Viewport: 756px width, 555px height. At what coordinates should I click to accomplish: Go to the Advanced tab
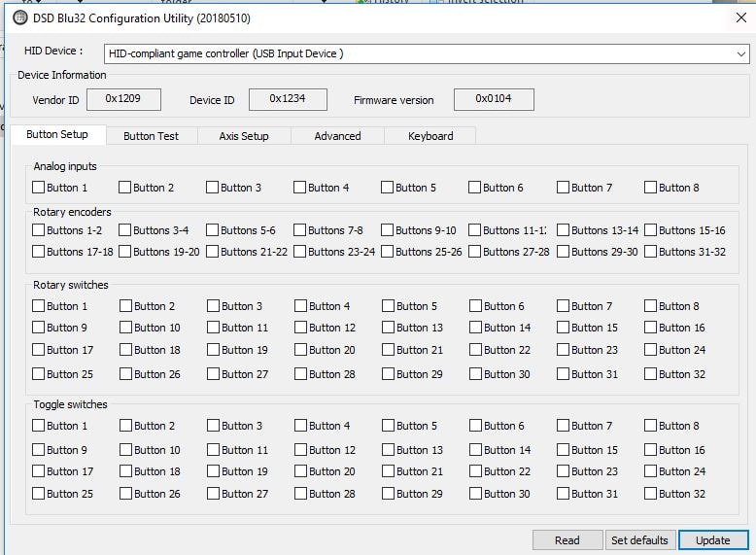337,136
